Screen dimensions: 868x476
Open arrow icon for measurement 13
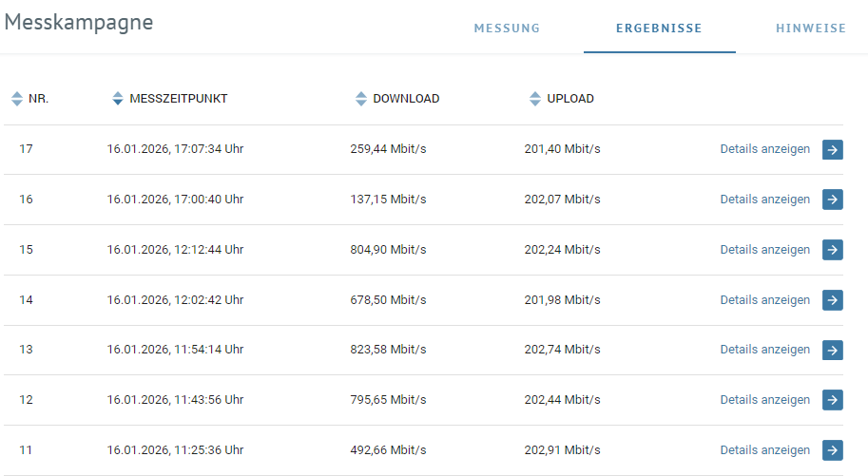833,350
